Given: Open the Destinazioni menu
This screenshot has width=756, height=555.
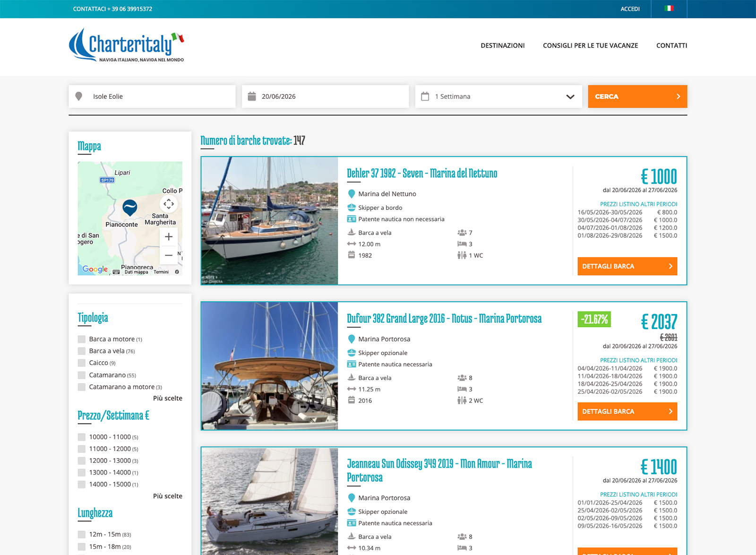Looking at the screenshot, I should click(x=502, y=45).
